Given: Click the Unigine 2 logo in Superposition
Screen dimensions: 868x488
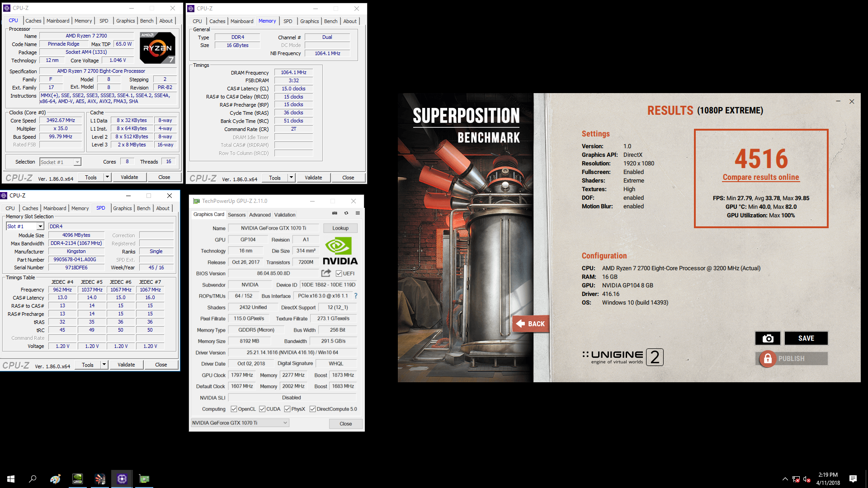Looking at the screenshot, I should (x=623, y=357).
